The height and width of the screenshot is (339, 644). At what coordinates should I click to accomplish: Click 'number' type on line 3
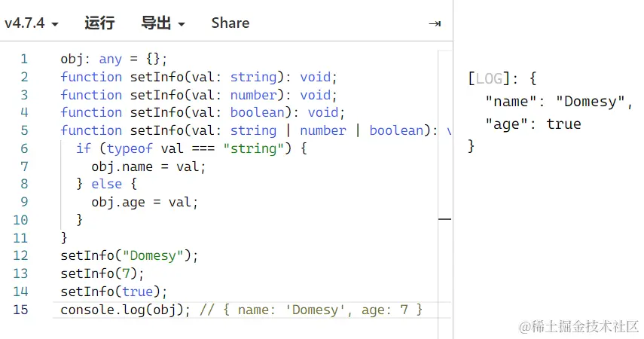(x=253, y=95)
